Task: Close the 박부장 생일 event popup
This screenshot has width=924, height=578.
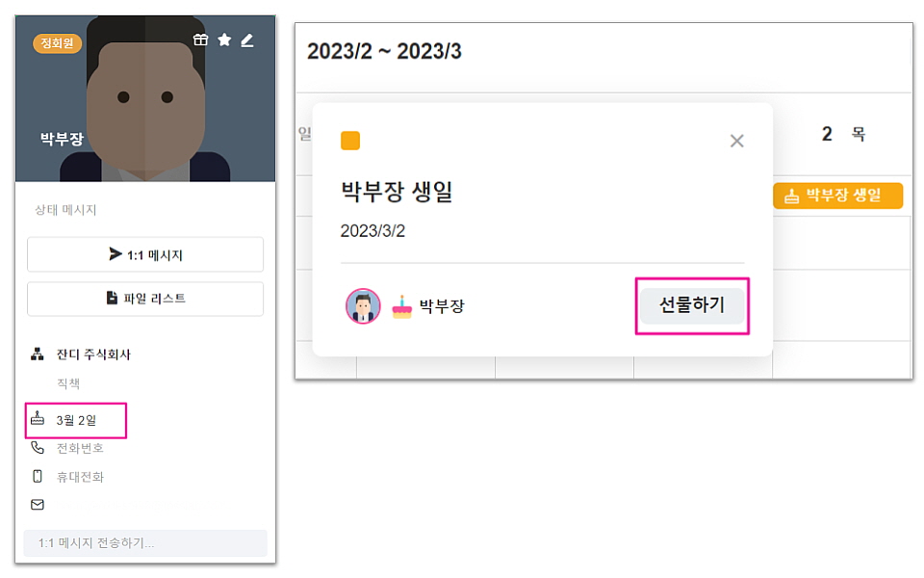Action: (x=737, y=141)
